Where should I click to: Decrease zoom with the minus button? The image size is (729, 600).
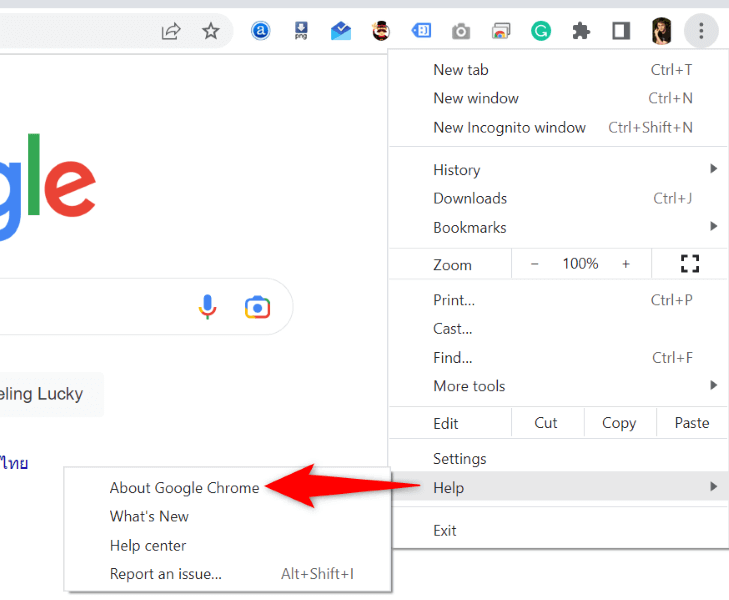coord(535,264)
